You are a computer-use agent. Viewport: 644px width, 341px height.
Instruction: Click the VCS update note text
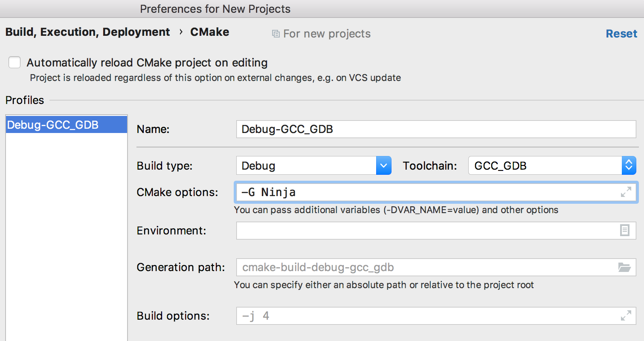point(215,78)
